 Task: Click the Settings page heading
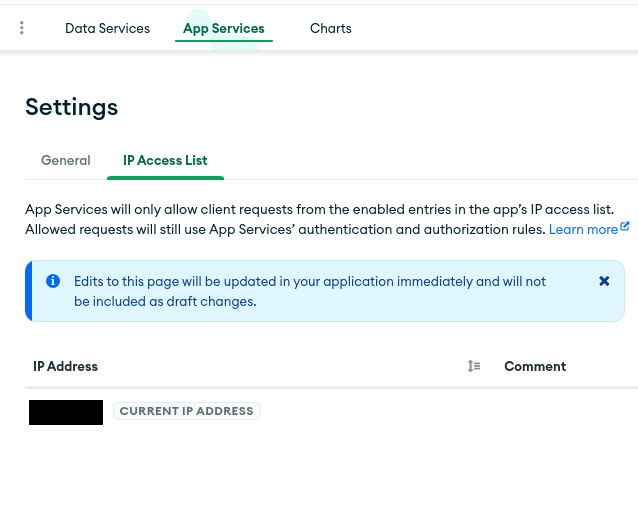[72, 107]
